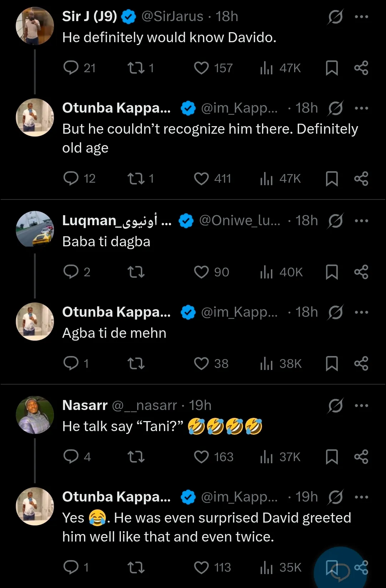
Task: Open Luqman's race car profile picture
Action: coord(35,229)
